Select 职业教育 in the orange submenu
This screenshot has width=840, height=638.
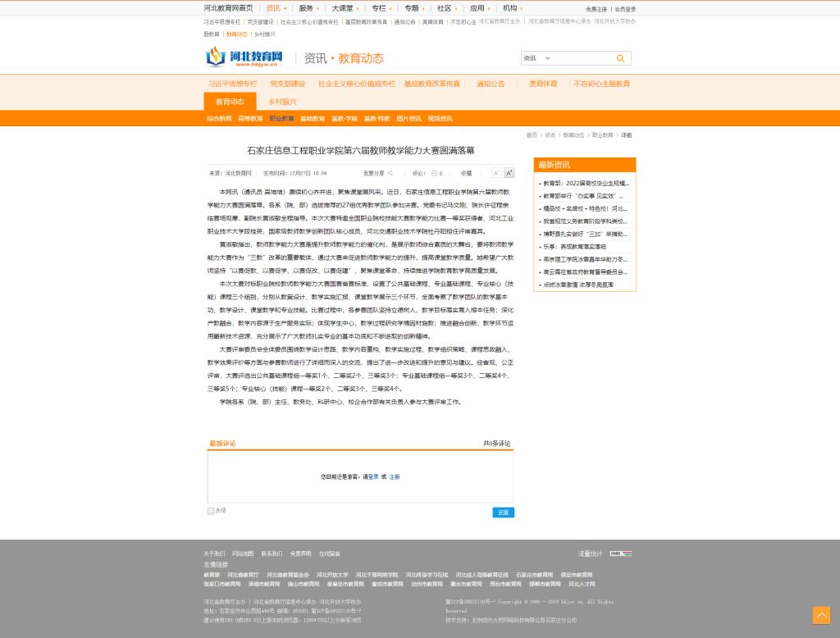click(281, 119)
